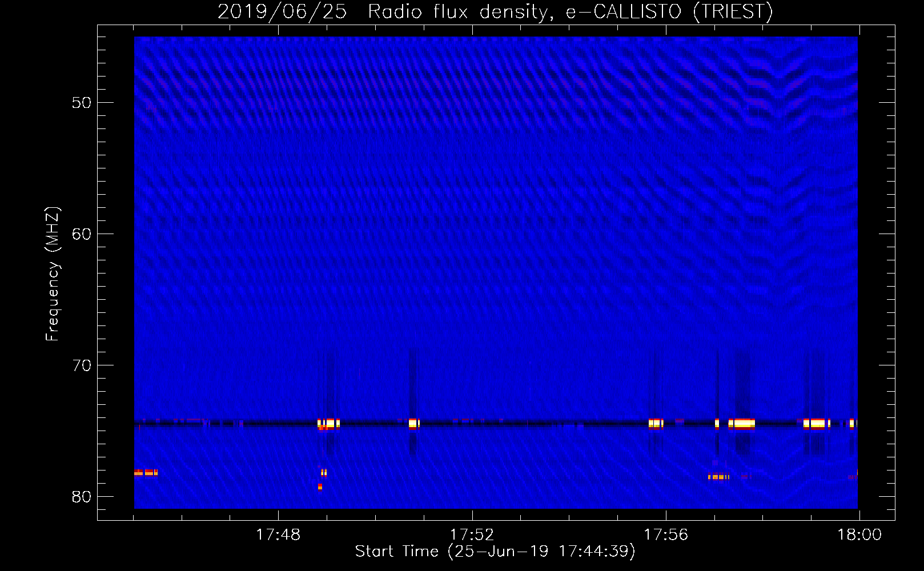The image size is (924, 571).
Task: Click the bright burst near 17:57:30
Action: click(x=742, y=424)
